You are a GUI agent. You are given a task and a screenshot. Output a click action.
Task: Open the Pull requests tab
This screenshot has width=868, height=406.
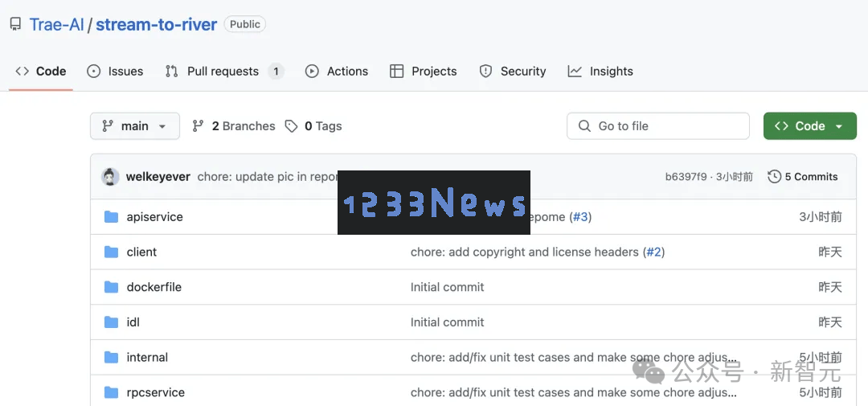225,72
